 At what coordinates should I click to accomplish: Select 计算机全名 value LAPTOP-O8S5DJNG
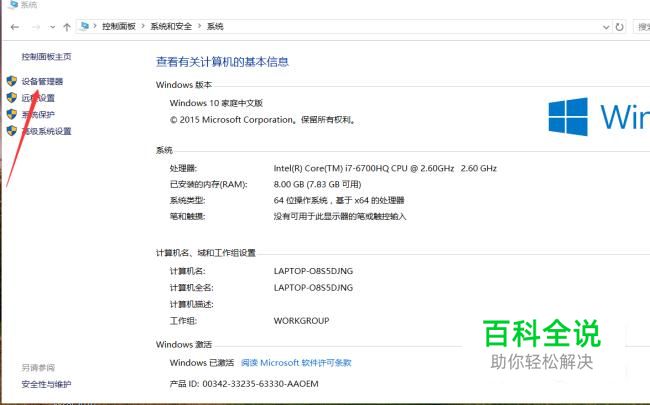313,288
